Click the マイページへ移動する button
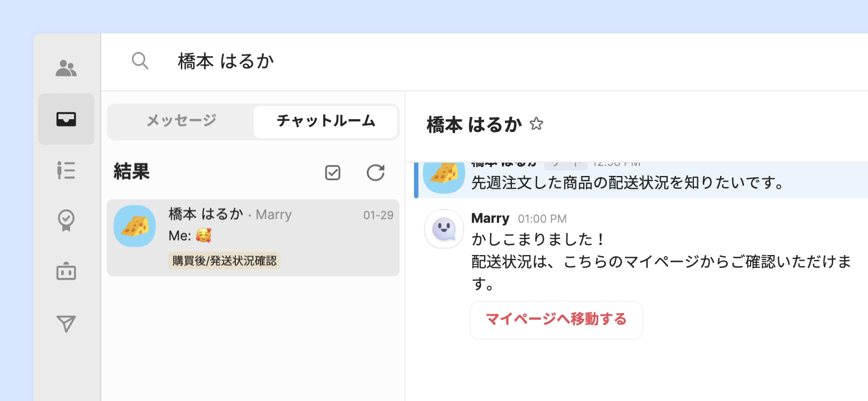 556,320
